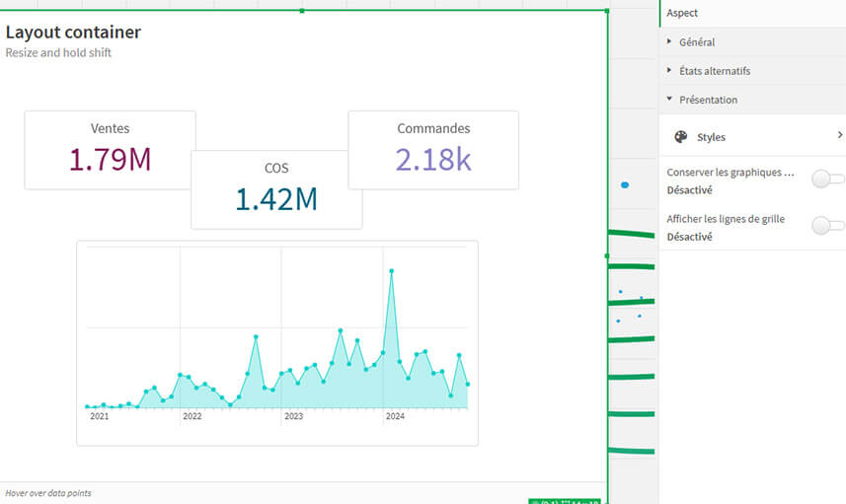This screenshot has height=504, width=846.
Task: Click the 2021 axis label
Action: click(100, 416)
